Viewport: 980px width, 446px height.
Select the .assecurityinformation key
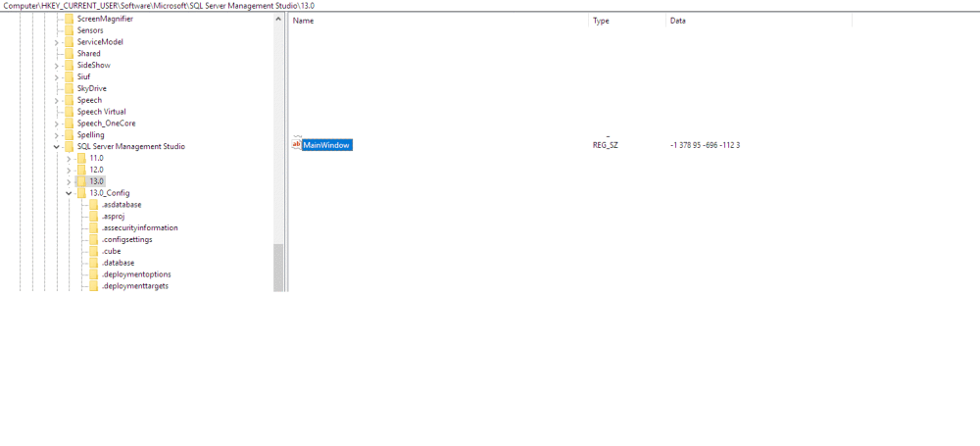(139, 227)
